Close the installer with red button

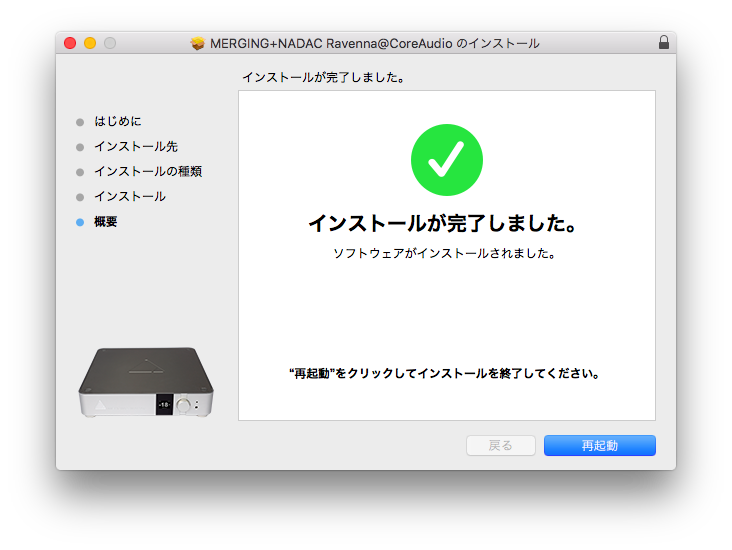coord(70,43)
